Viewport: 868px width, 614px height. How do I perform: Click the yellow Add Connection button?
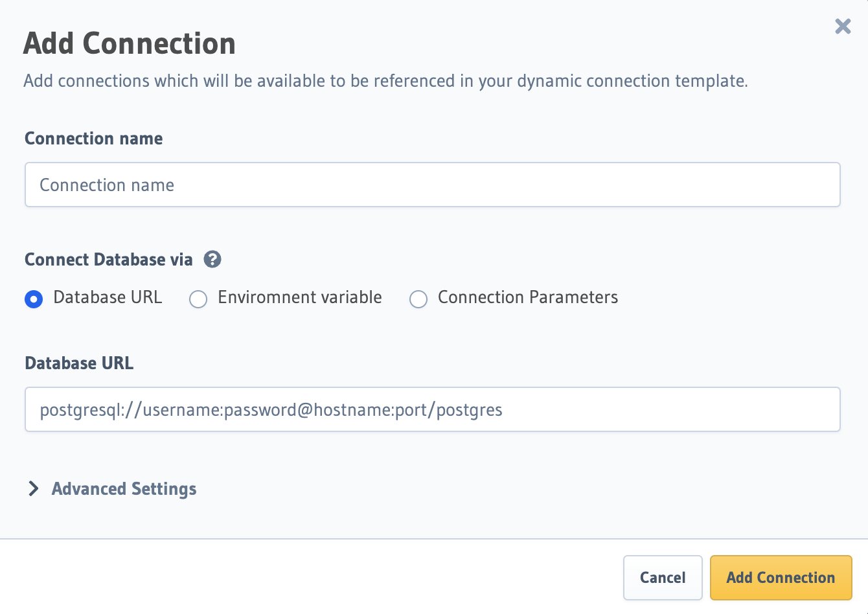tap(781, 578)
